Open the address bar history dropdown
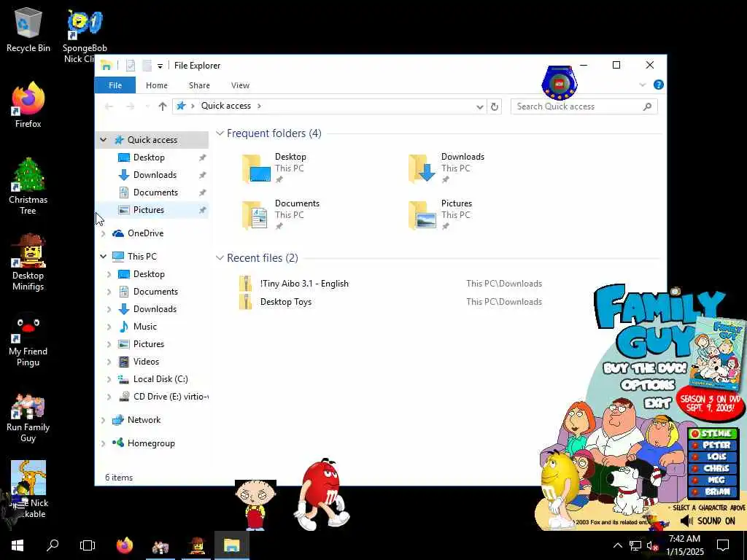Screen dimensions: 747x560 (480, 106)
